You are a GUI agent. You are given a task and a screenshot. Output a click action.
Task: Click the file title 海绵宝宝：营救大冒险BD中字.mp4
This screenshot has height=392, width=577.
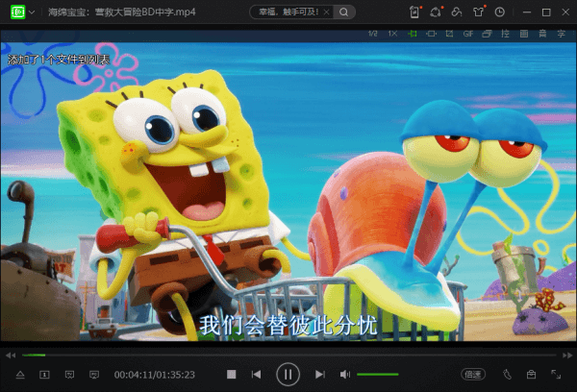(x=122, y=12)
